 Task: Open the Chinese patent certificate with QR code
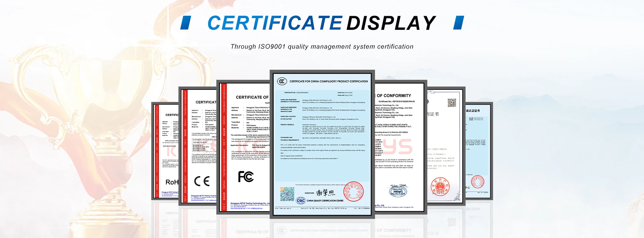click(x=446, y=145)
